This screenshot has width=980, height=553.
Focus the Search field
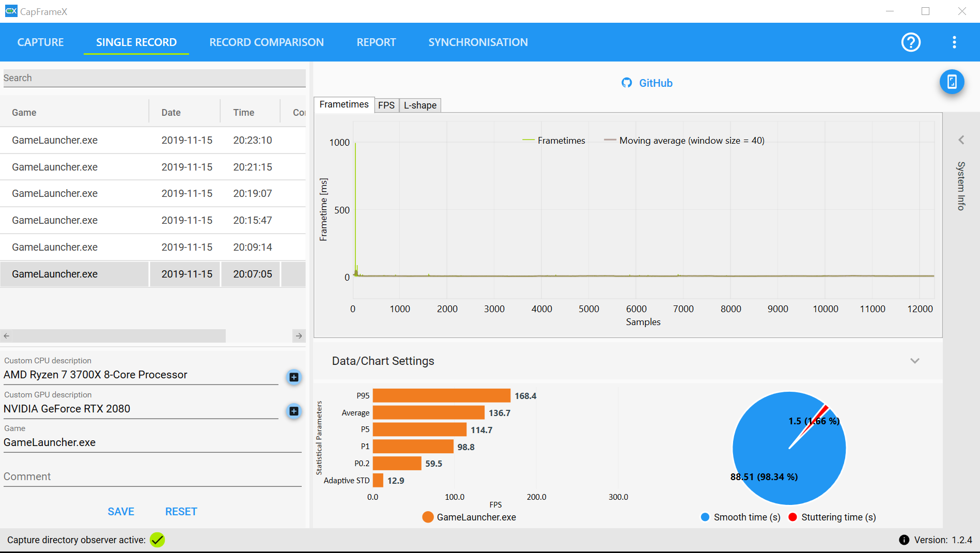tap(154, 78)
